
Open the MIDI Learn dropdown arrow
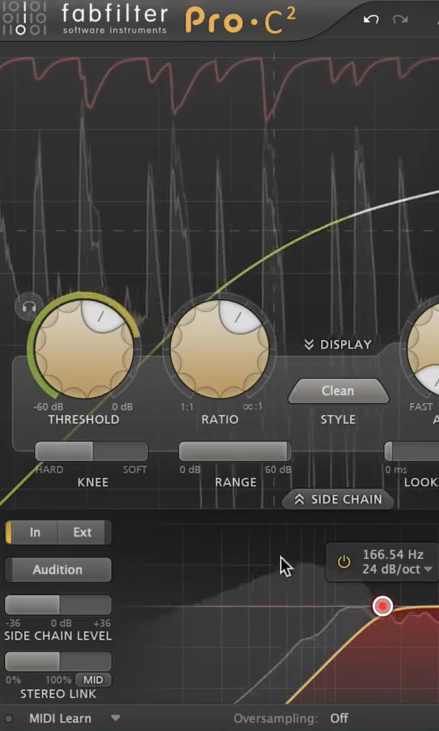(x=116, y=718)
